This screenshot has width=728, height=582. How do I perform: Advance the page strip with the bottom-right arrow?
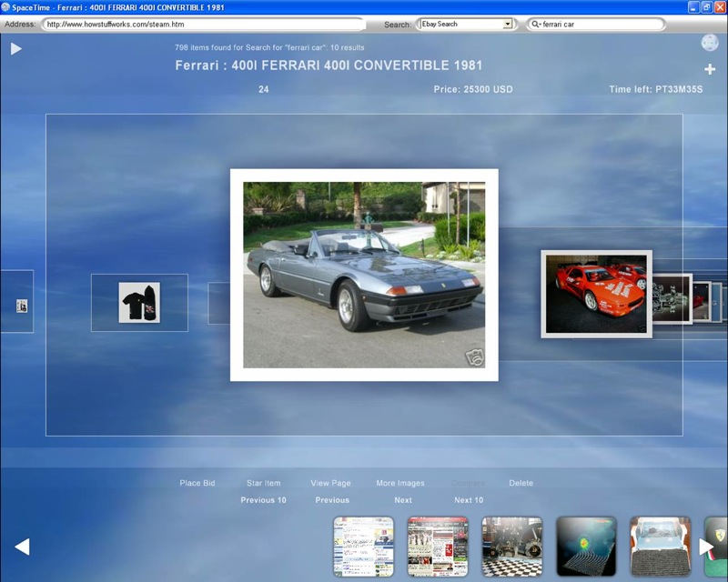tap(706, 547)
